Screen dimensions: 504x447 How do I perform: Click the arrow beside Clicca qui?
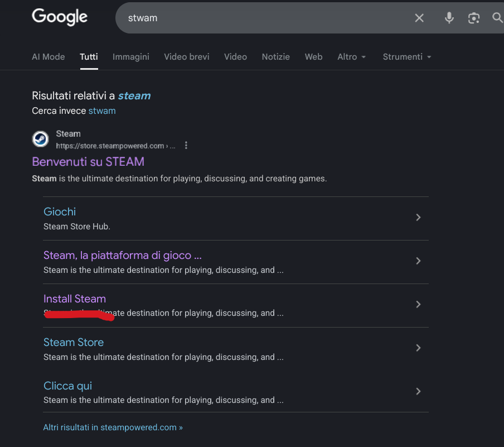point(418,392)
